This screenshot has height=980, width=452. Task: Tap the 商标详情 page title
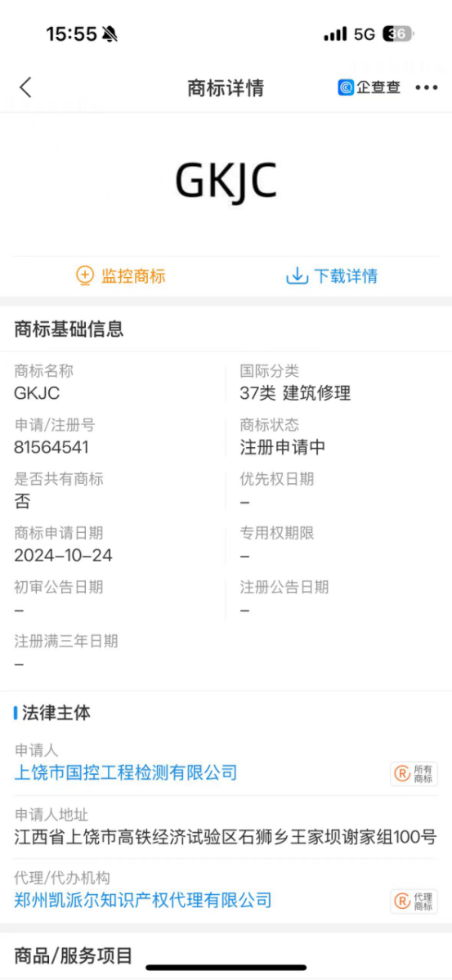(226, 88)
